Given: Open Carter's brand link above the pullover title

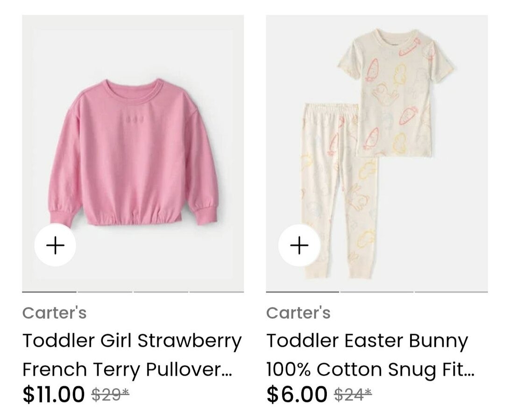Looking at the screenshot, I should coord(54,313).
